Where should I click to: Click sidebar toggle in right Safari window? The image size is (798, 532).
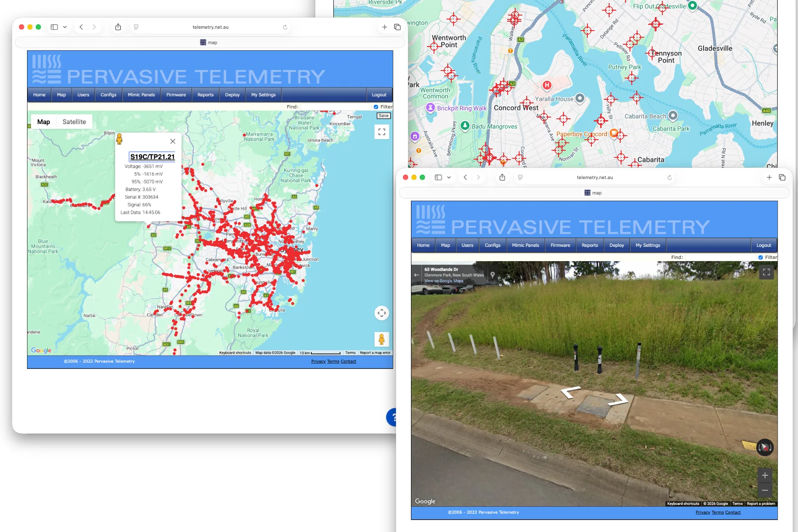(x=438, y=177)
